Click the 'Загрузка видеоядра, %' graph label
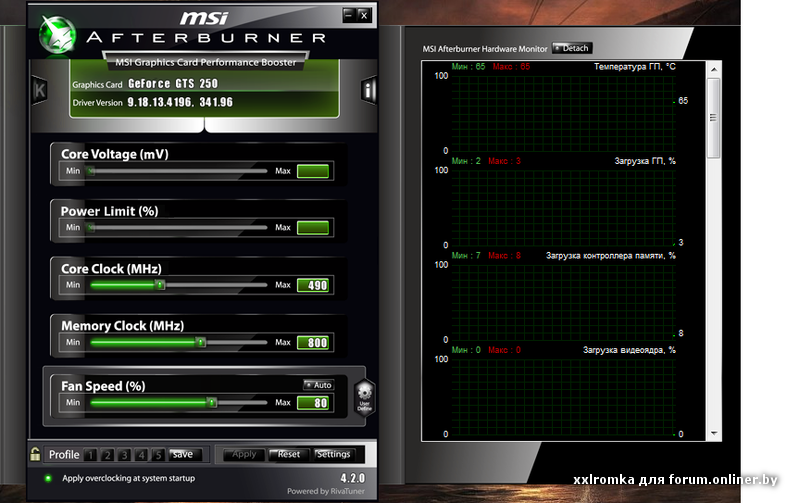This screenshot has height=503, width=800. 630,350
